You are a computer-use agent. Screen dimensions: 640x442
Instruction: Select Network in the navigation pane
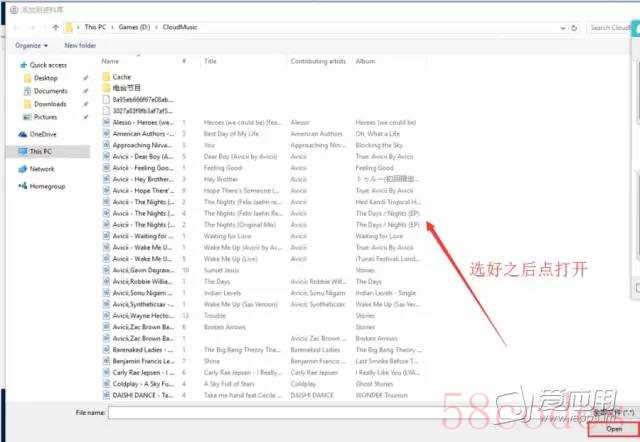[42, 169]
